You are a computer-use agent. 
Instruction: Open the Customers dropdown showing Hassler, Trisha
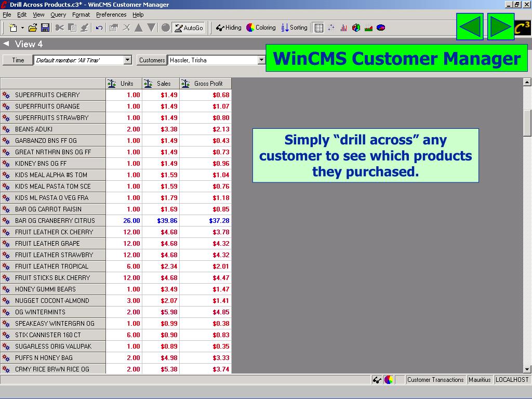coord(261,60)
